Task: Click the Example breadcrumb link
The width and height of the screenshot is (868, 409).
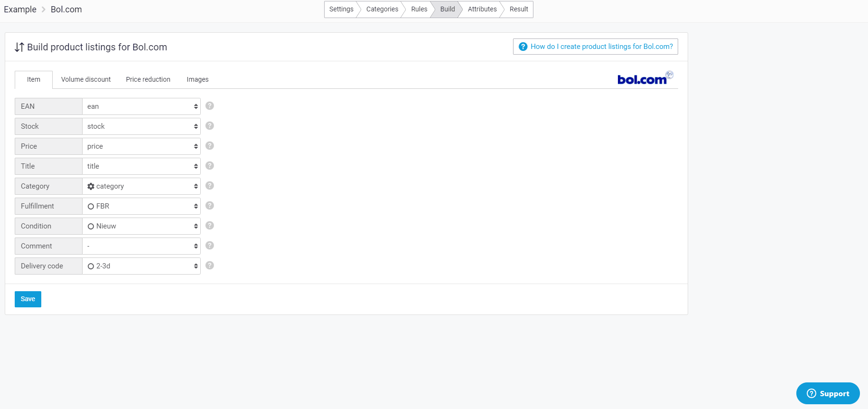Action: (x=20, y=10)
